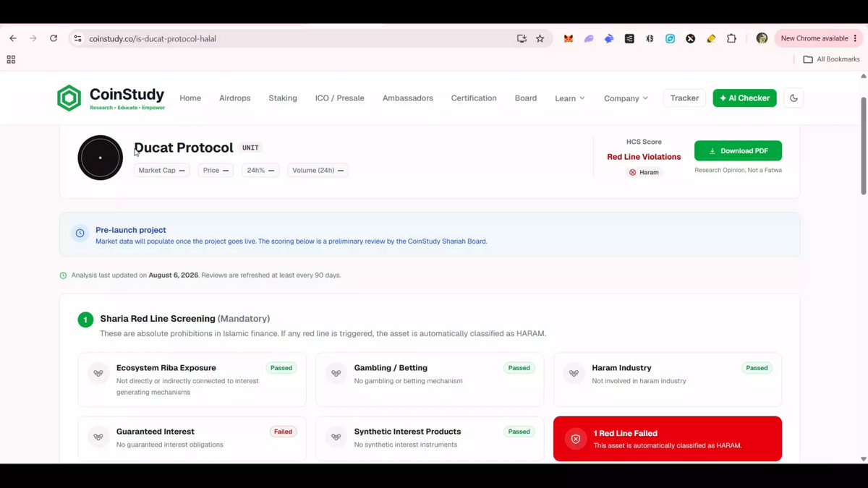Go to the Home nav item
The width and height of the screenshot is (868, 488).
pyautogui.click(x=190, y=98)
